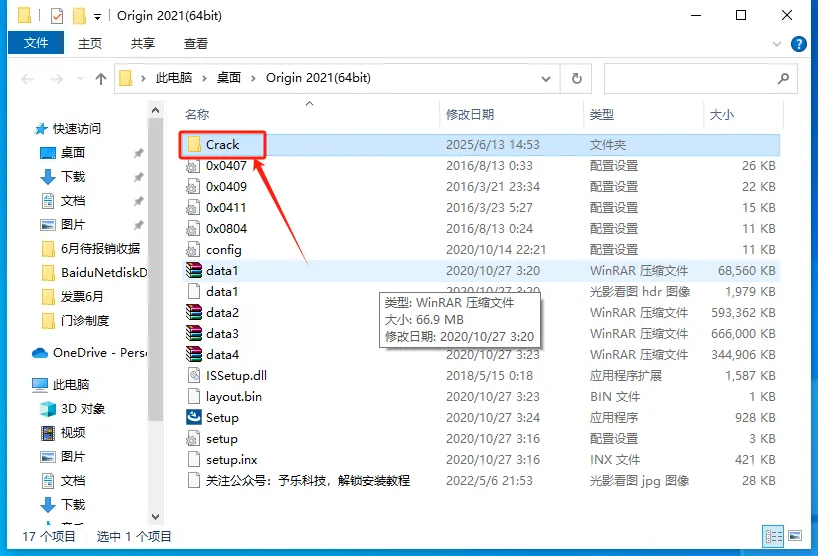Open the 主页 ribbon tab

point(90,43)
